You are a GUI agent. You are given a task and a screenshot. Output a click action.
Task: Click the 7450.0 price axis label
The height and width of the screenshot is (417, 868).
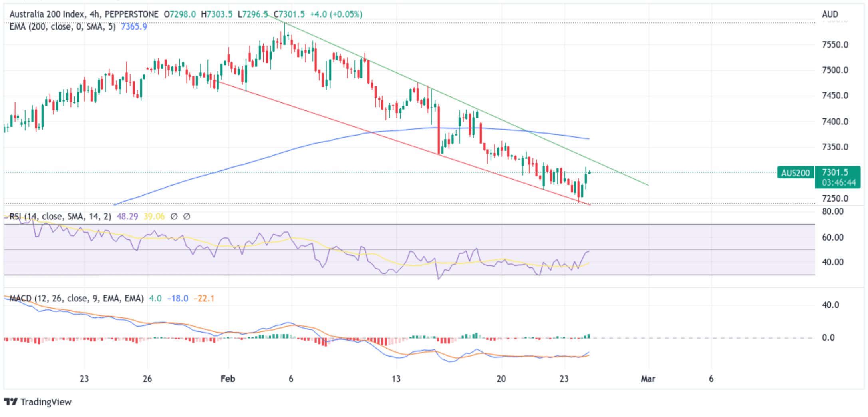pos(835,96)
